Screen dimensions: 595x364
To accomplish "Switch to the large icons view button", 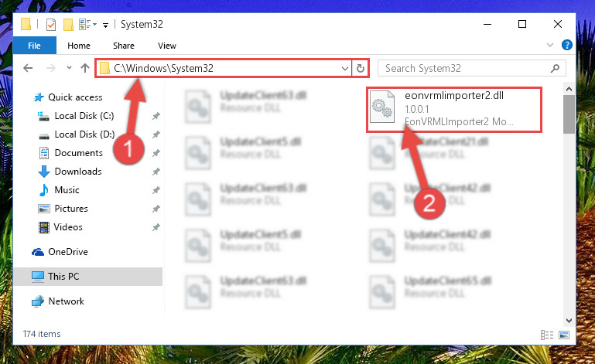I will (564, 335).
